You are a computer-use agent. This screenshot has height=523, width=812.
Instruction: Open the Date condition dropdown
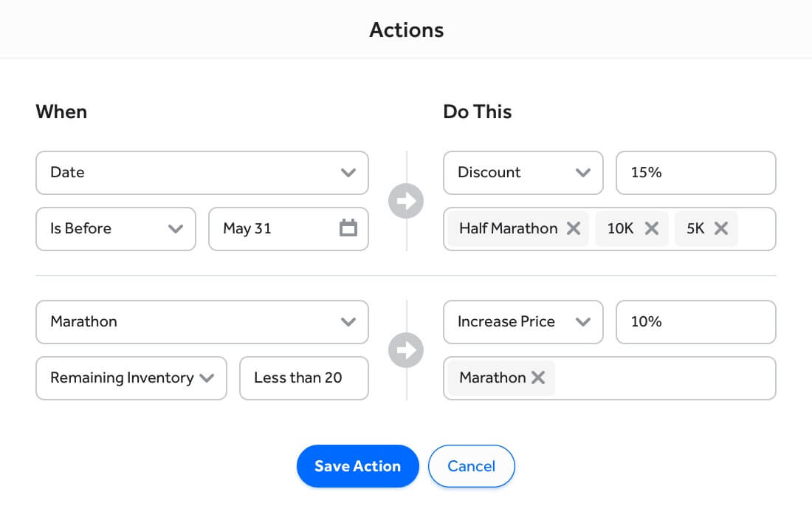(202, 173)
